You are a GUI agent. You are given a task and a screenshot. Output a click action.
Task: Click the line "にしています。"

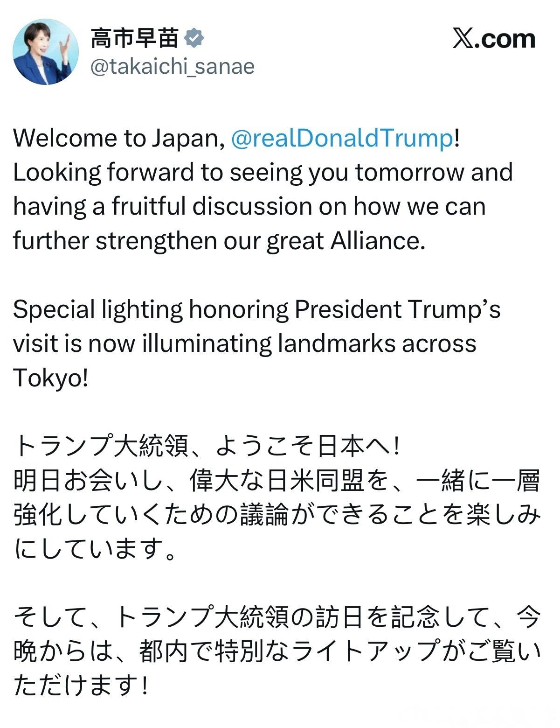point(96,549)
